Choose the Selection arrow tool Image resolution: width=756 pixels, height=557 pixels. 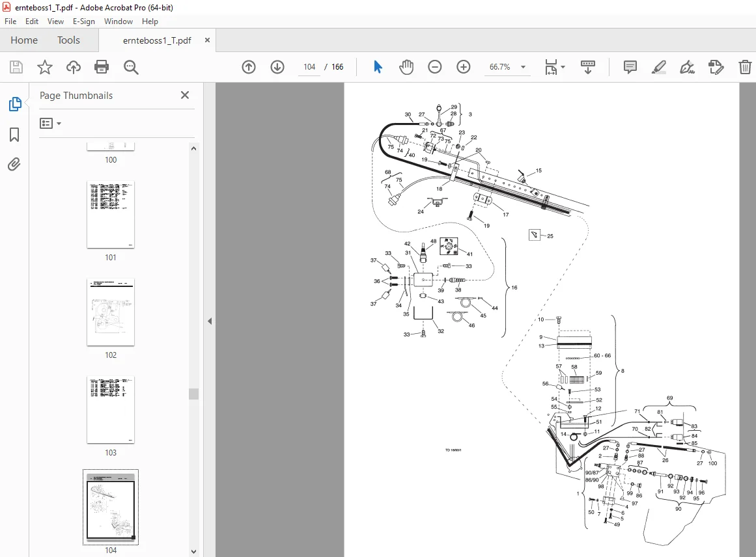coord(378,67)
